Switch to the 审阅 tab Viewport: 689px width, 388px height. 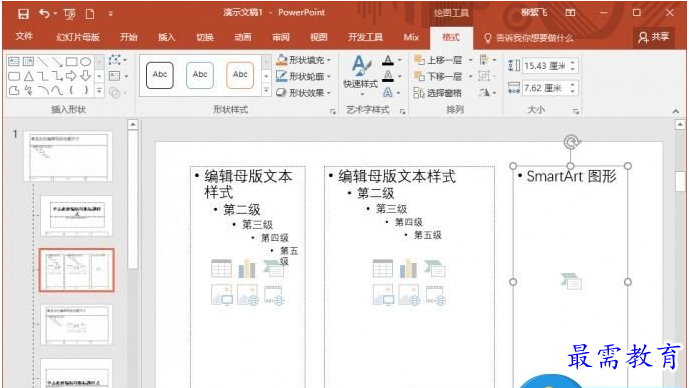(x=281, y=37)
